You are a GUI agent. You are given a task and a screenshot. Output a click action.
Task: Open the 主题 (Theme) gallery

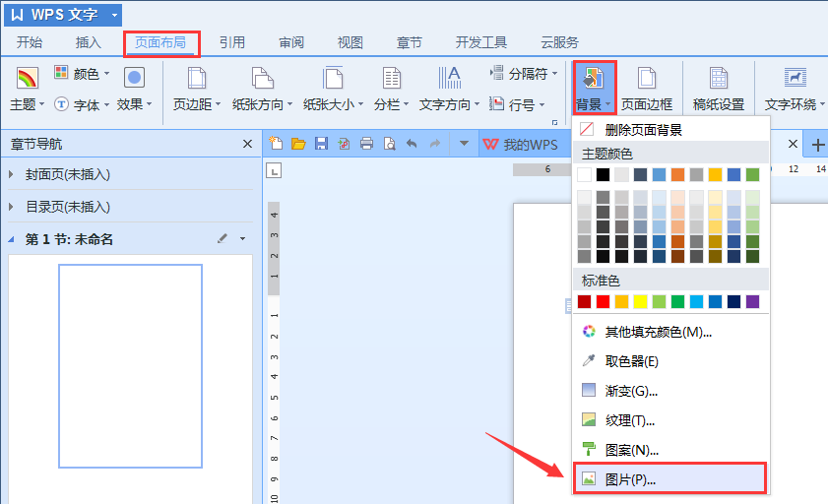pyautogui.click(x=27, y=90)
